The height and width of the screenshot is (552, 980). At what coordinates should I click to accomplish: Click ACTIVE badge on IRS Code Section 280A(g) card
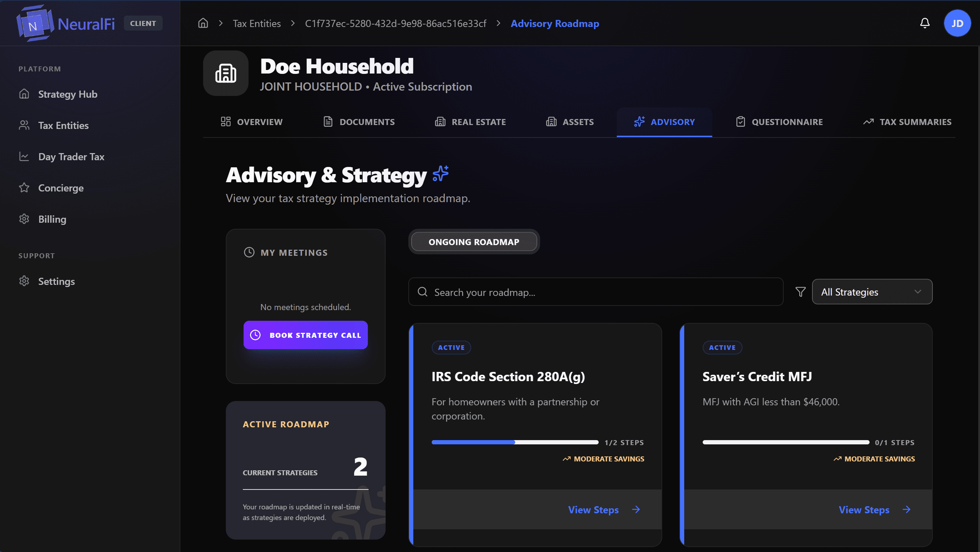click(x=451, y=347)
